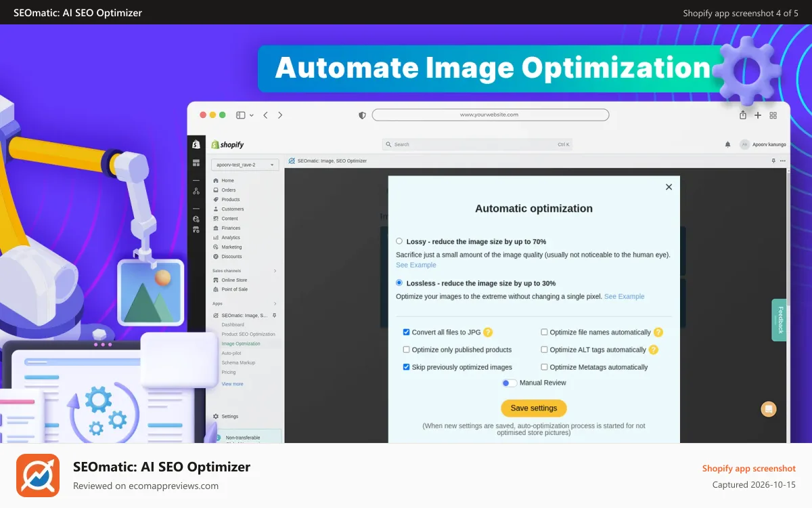812x508 pixels.
Task: Click the pin icon in the app title bar
Action: coord(773,161)
